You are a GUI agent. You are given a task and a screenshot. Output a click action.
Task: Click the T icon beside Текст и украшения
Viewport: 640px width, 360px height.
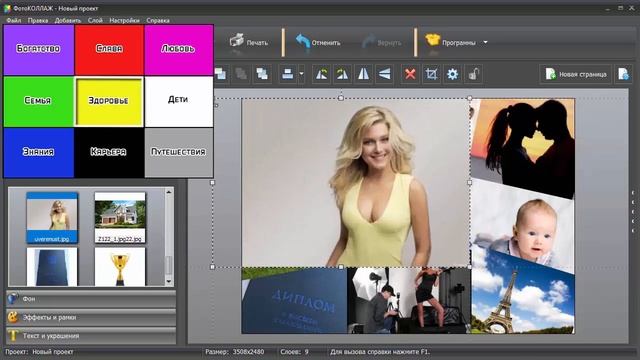[13, 336]
